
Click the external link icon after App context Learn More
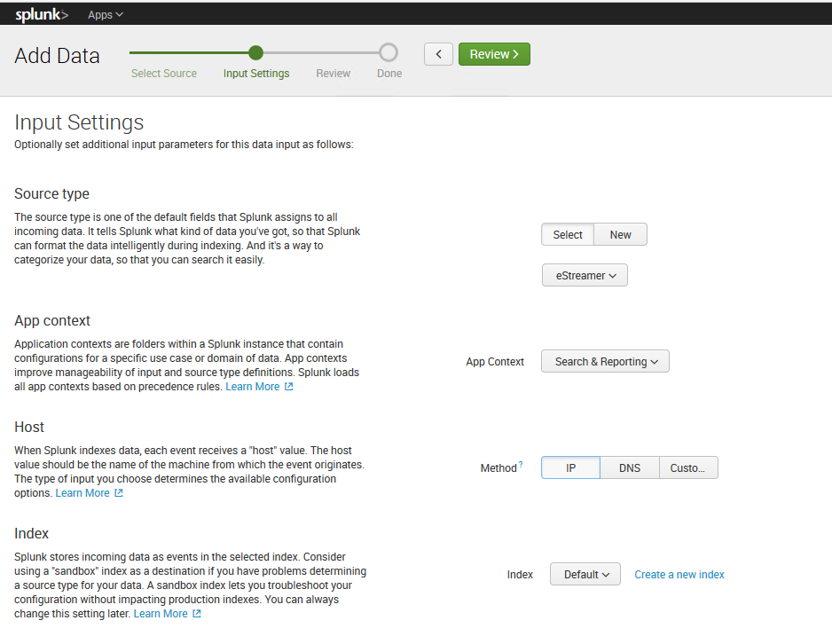point(288,387)
